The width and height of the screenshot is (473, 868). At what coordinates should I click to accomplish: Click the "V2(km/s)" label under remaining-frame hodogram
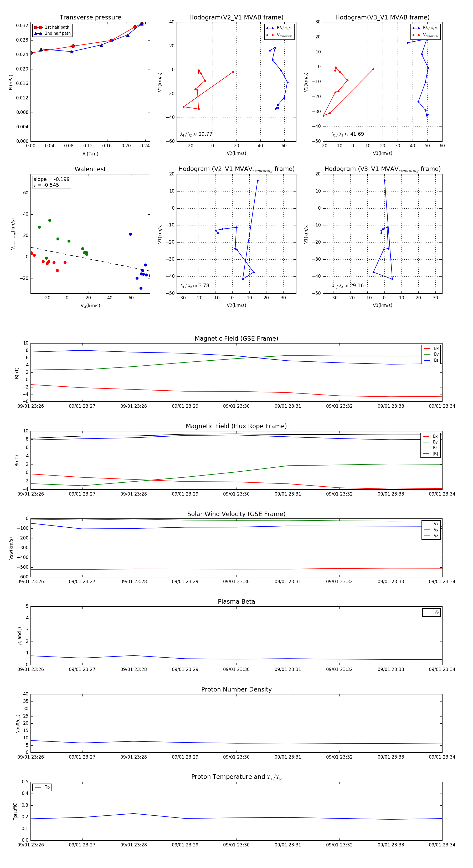pyautogui.click(x=236, y=306)
